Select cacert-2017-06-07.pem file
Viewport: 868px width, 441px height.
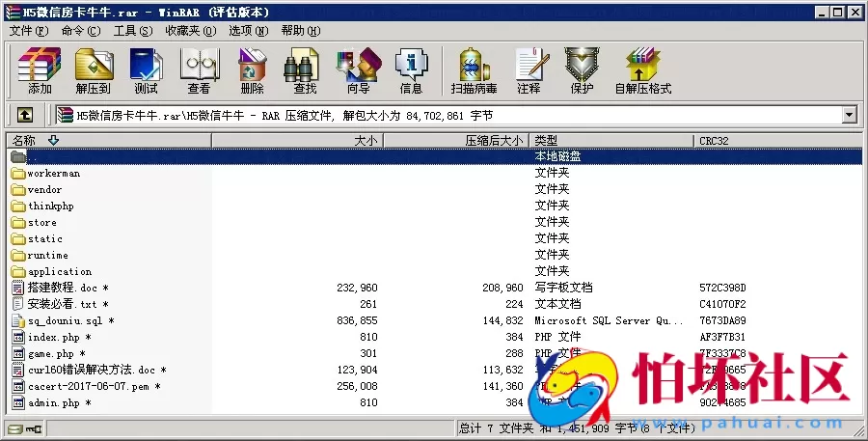coord(89,386)
